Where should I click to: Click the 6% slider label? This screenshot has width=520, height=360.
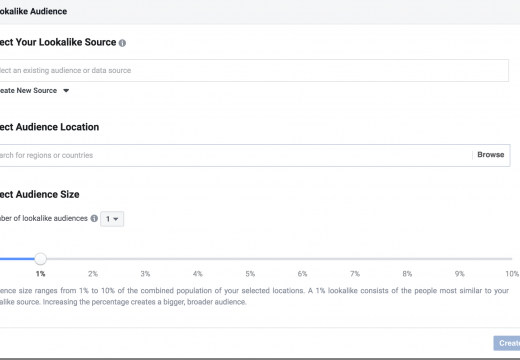pyautogui.click(x=302, y=274)
